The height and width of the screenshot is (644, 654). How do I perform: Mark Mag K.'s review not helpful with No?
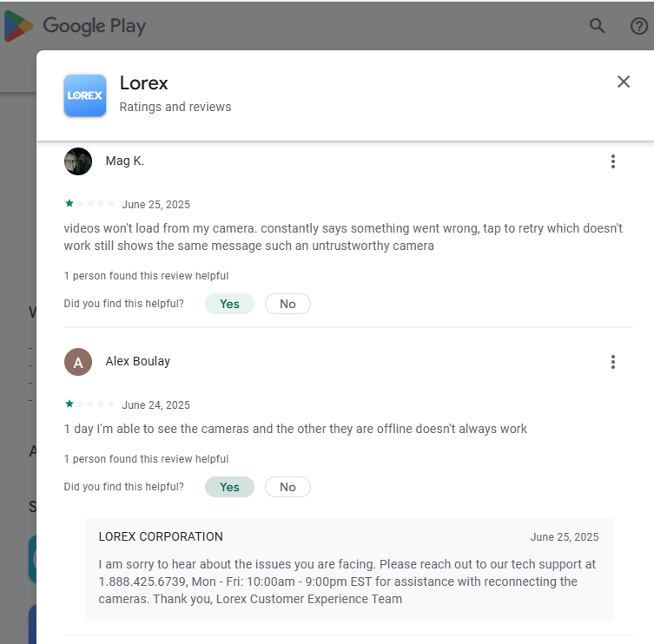287,304
